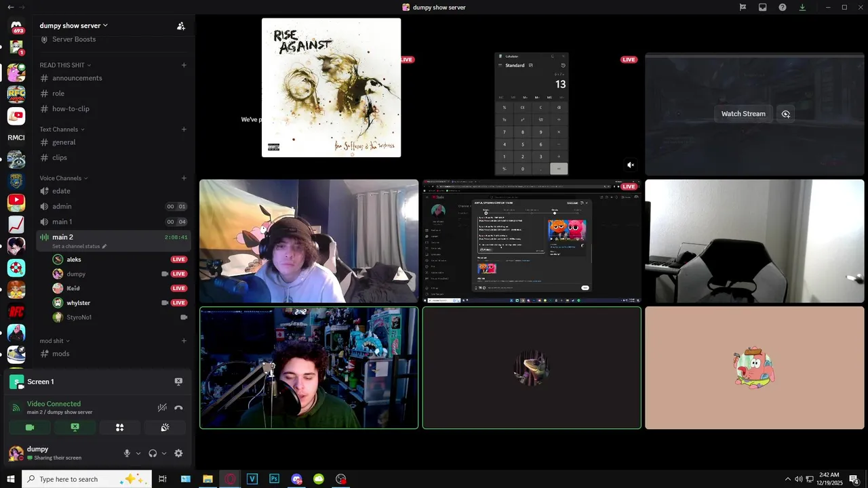Focus the Patrick avatar participant tile
This screenshot has height=488, width=868.
point(755,368)
